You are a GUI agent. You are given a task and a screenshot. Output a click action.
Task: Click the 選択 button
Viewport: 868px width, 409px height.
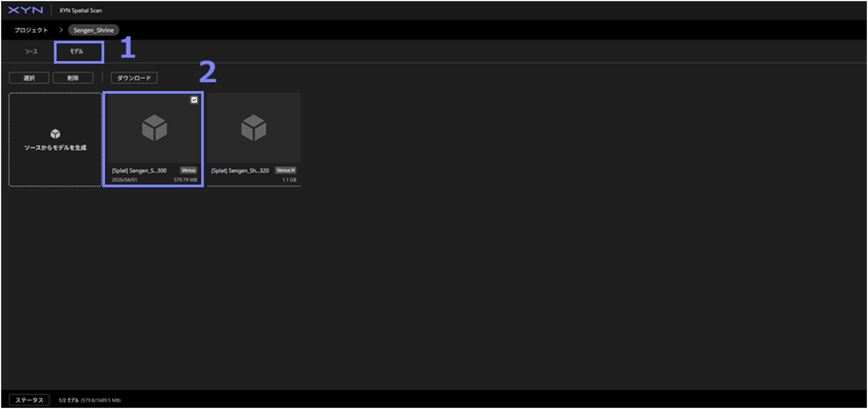29,78
